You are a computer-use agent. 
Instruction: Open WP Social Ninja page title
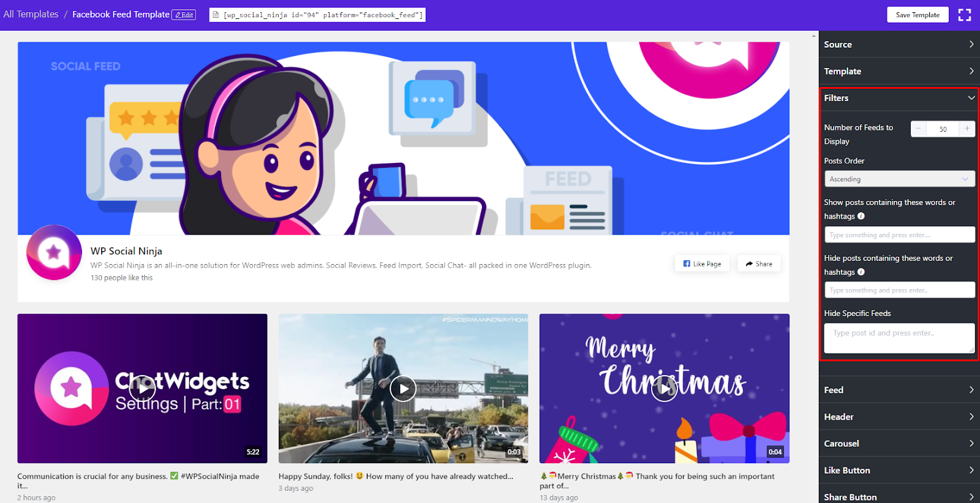click(126, 251)
